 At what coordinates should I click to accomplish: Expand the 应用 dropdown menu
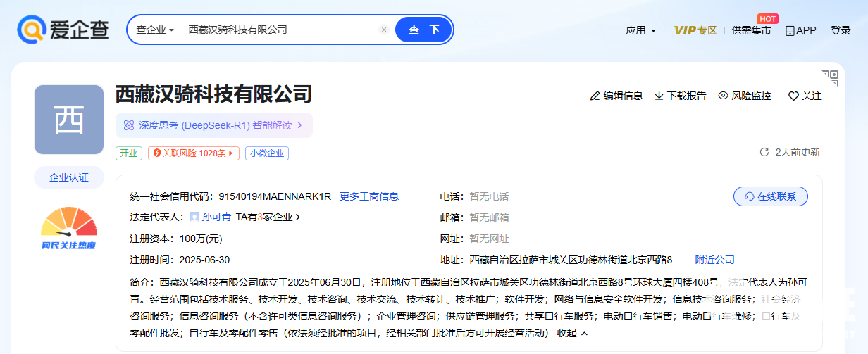pyautogui.click(x=640, y=30)
